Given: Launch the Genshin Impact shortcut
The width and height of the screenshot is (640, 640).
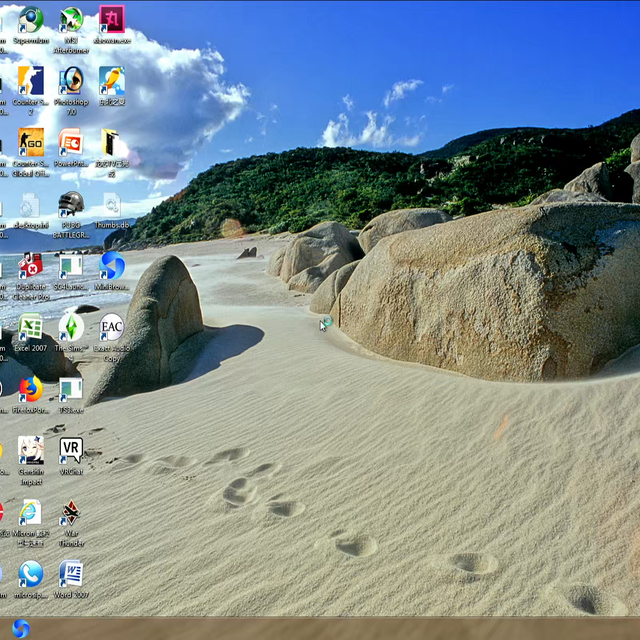Looking at the screenshot, I should (x=31, y=450).
